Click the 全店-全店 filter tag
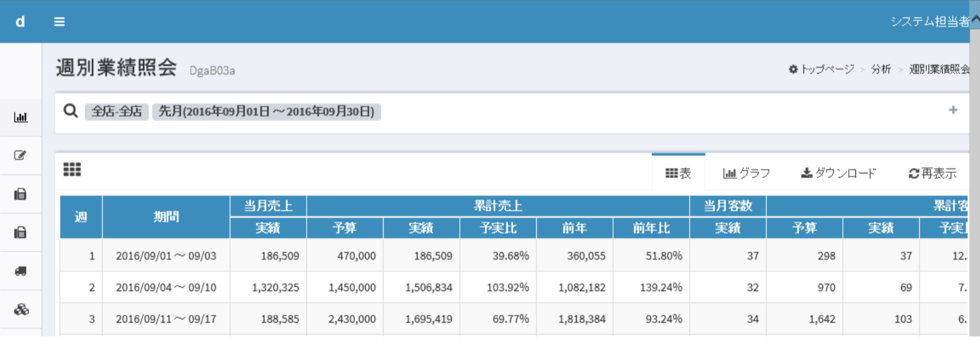This screenshot has width=980, height=342. 116,112
